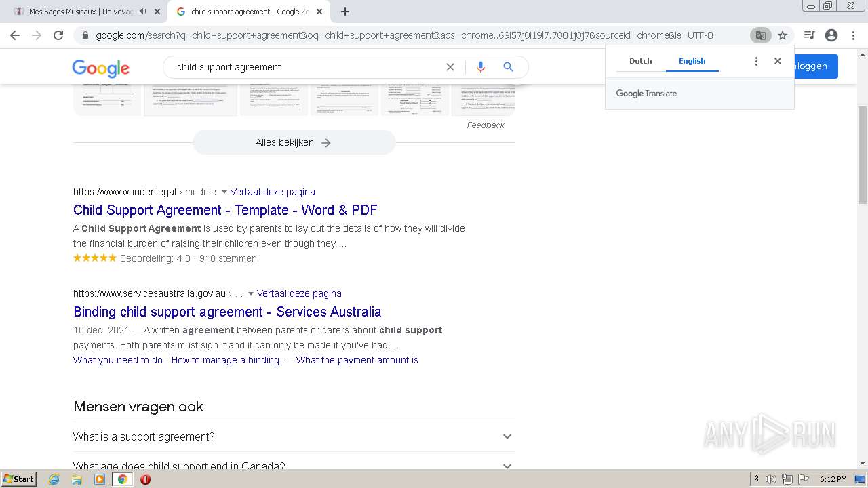Click Vertaal deze pagina for wonder.legal
This screenshot has width=868, height=488.
coord(273,192)
